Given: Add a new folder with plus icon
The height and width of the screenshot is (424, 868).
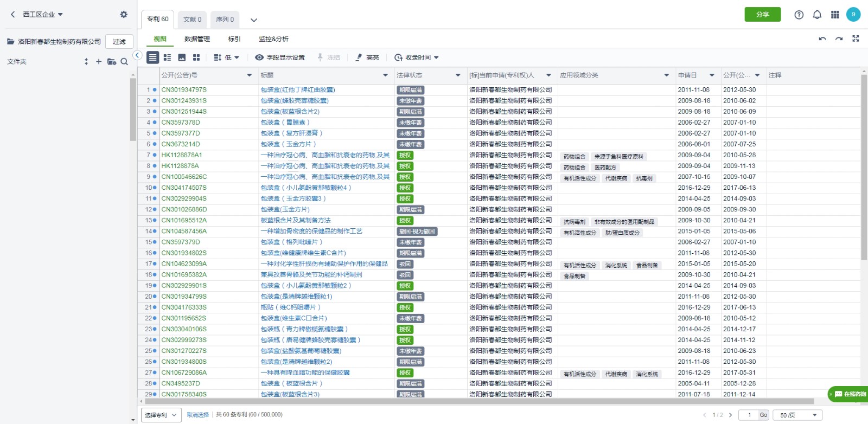Looking at the screenshot, I should 99,61.
